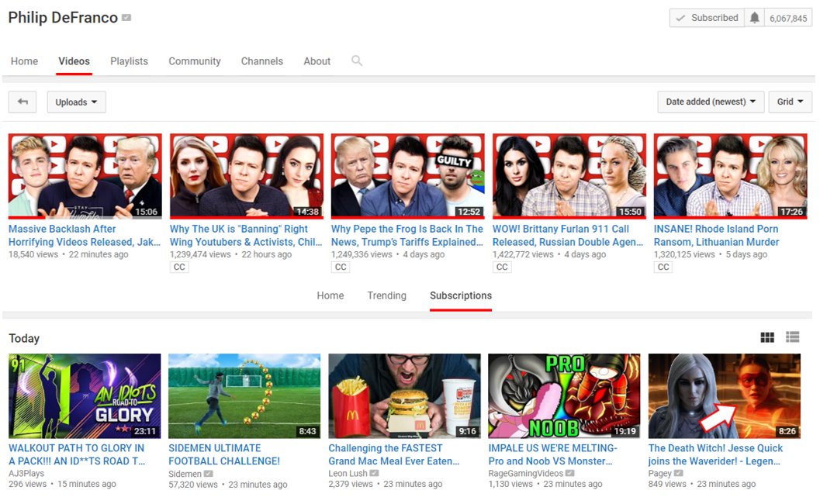This screenshot has height=504, width=820.
Task: Switch to the Trending tab
Action: 386,295
